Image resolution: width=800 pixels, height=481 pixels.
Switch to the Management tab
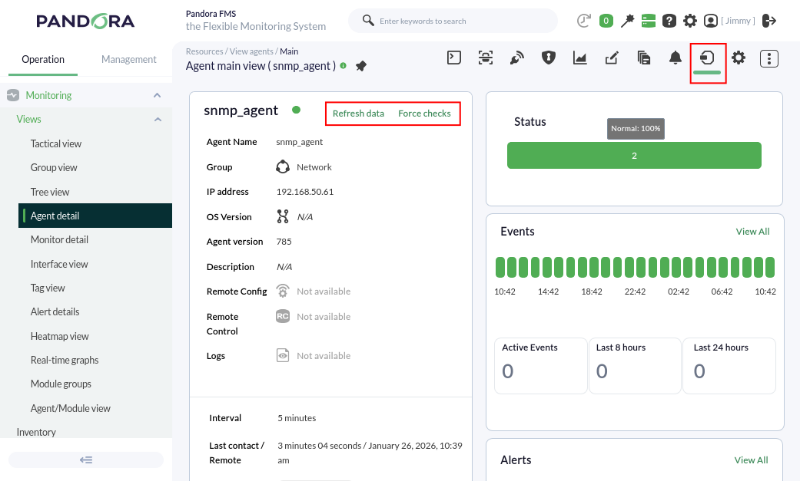129,59
